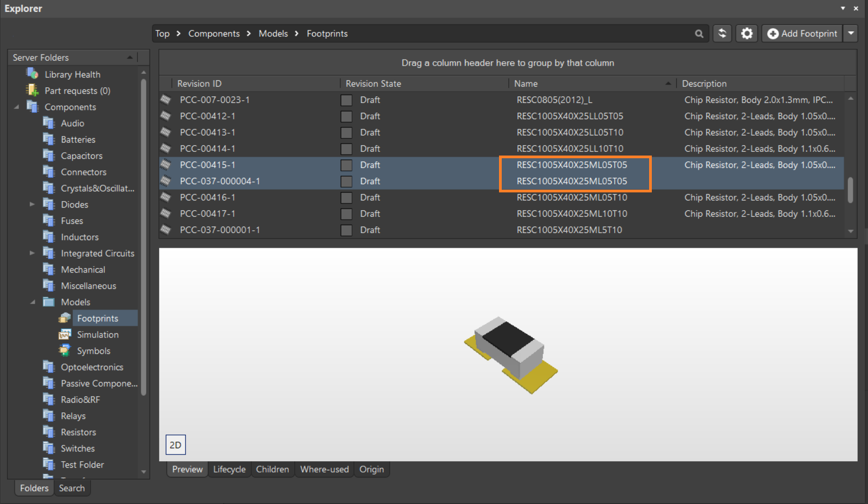Open the Add Footprint dropdown arrow
The width and height of the screenshot is (868, 504).
click(x=851, y=33)
